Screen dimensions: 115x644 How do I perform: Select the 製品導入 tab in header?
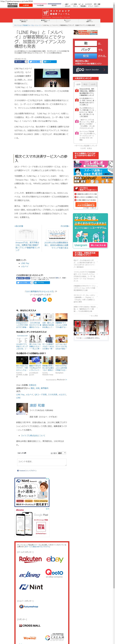(x=54, y=5)
